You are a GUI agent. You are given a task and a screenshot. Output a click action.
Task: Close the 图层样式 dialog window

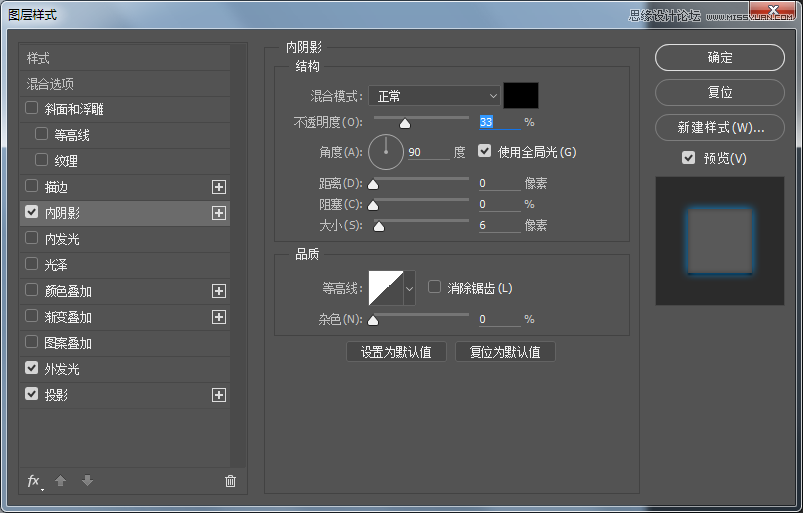773,9
